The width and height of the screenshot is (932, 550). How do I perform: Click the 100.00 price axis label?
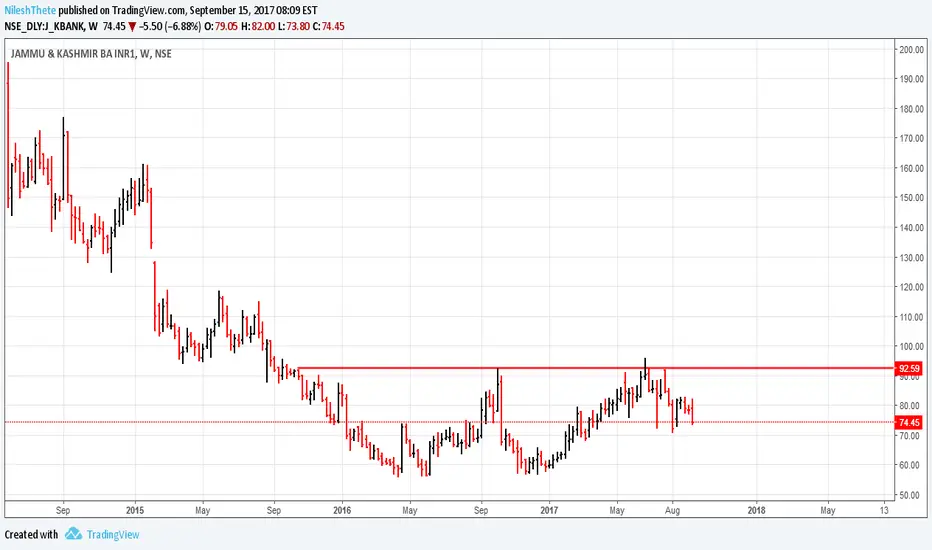click(x=911, y=346)
